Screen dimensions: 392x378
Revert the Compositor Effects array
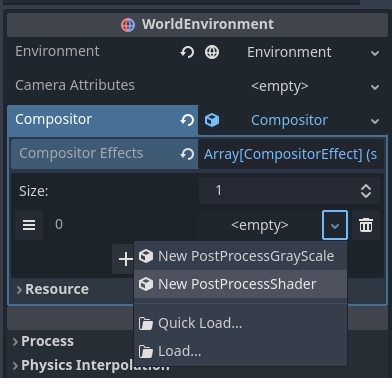pos(187,154)
